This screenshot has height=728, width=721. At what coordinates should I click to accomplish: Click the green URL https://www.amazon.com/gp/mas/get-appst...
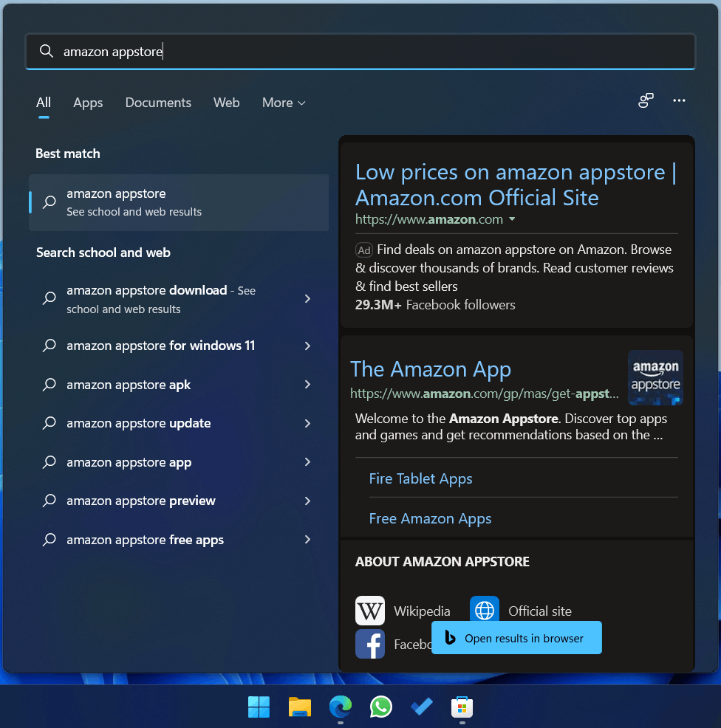point(484,394)
